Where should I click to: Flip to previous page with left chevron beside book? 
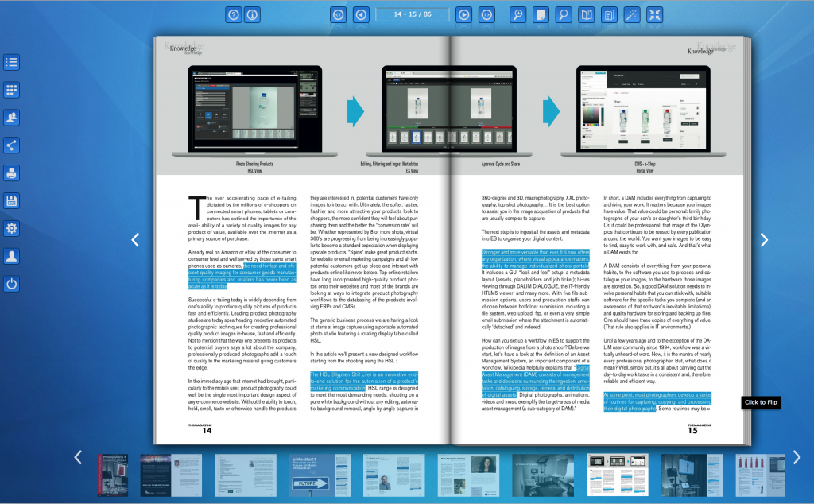[135, 240]
